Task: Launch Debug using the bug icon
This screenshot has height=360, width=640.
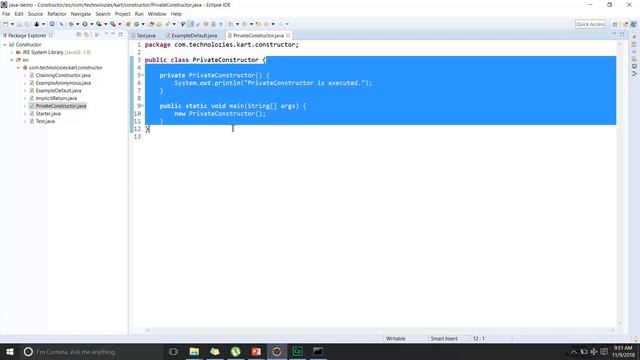Action: (x=71, y=24)
